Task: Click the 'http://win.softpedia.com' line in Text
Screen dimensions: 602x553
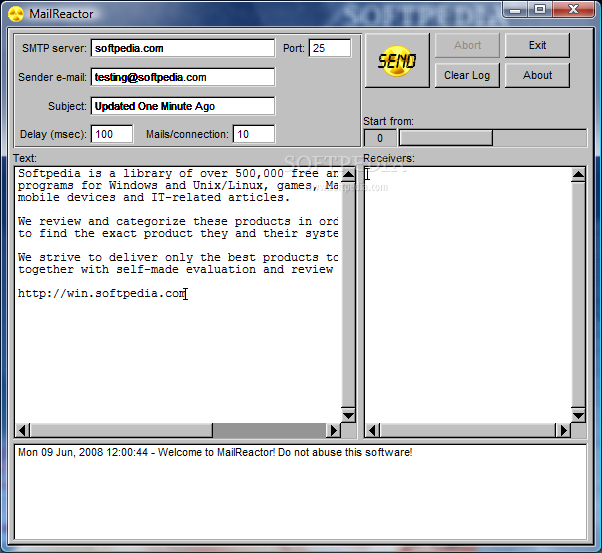Action: (x=102, y=293)
